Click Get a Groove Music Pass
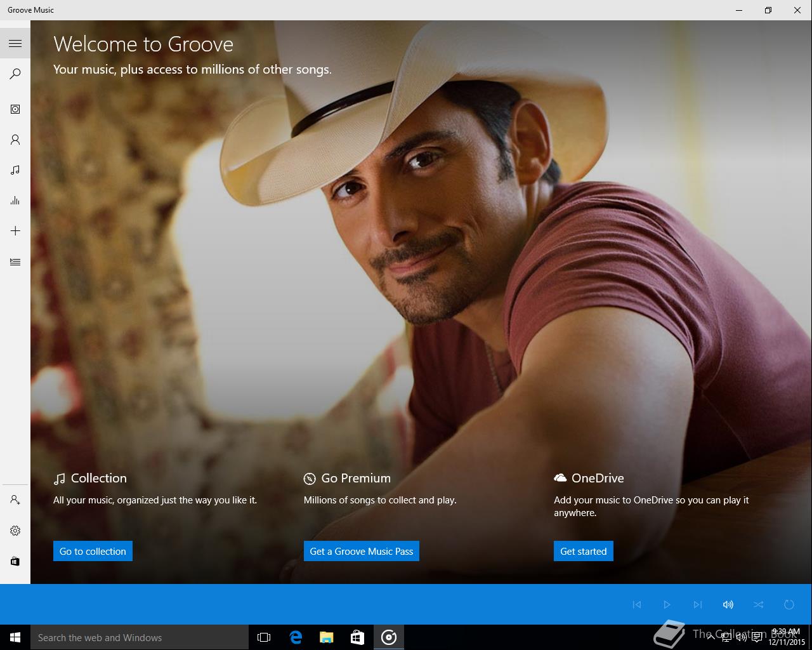This screenshot has width=812, height=650. [361, 551]
